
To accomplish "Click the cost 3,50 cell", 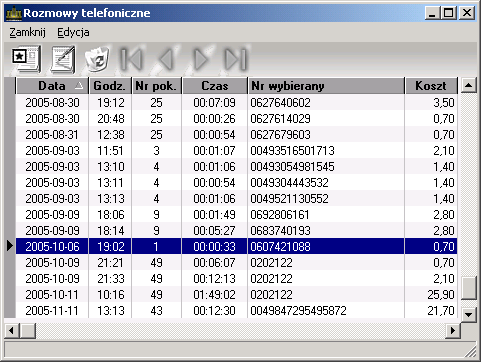I will 431,102.
